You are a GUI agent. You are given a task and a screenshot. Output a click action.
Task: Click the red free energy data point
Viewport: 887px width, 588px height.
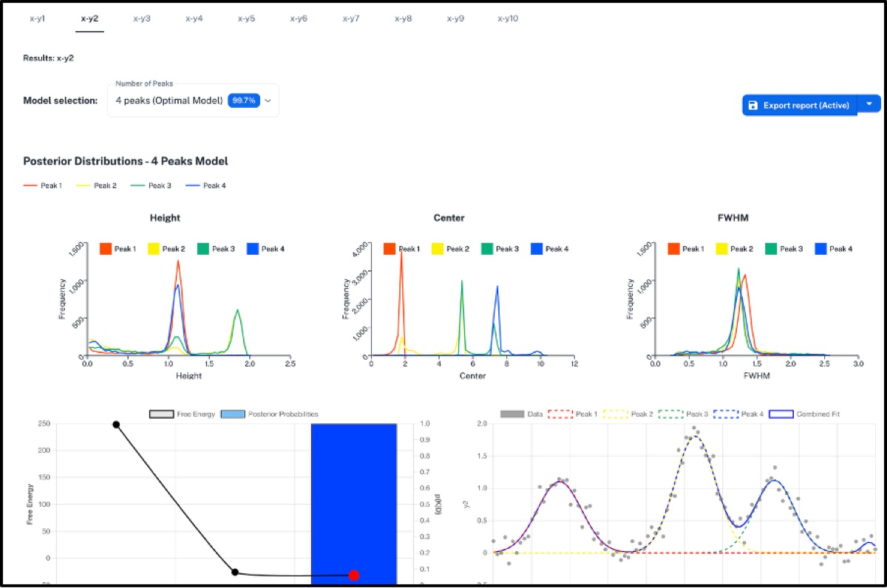tap(354, 575)
